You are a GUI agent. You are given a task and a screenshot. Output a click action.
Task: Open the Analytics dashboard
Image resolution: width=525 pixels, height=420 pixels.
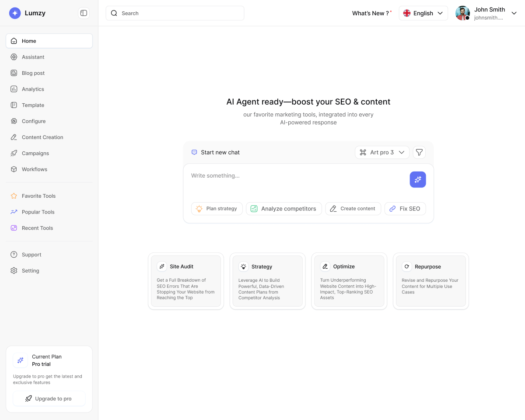(x=33, y=89)
